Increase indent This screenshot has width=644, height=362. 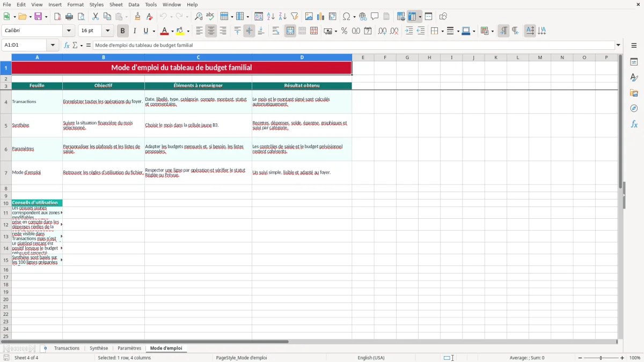409,31
